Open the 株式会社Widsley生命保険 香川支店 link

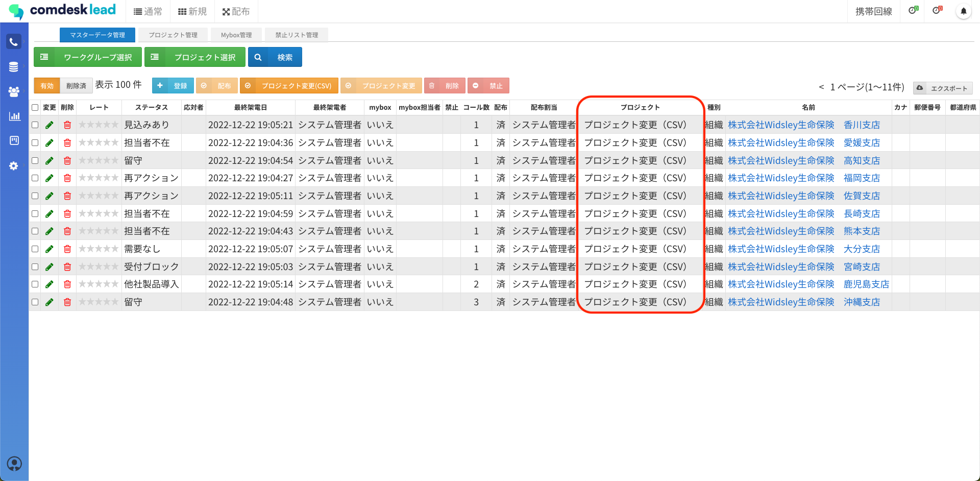click(804, 125)
